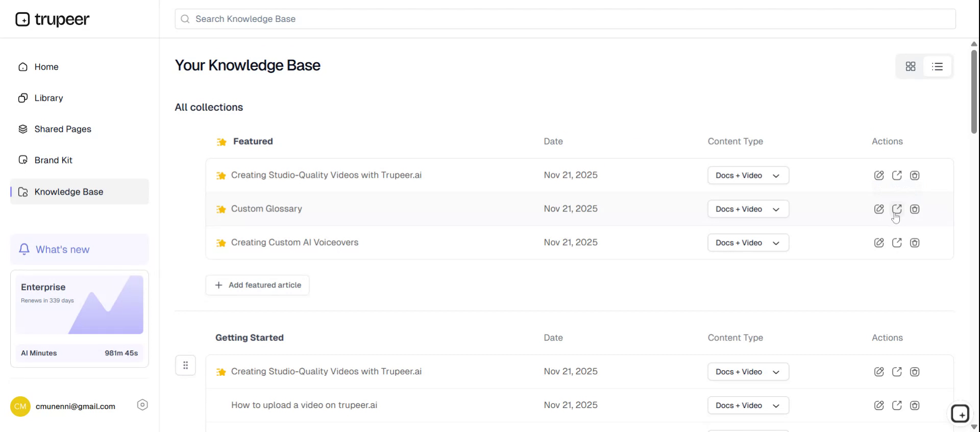Image resolution: width=980 pixels, height=432 pixels.
Task: Click the drag handle for Getting Started collection
Action: click(186, 365)
